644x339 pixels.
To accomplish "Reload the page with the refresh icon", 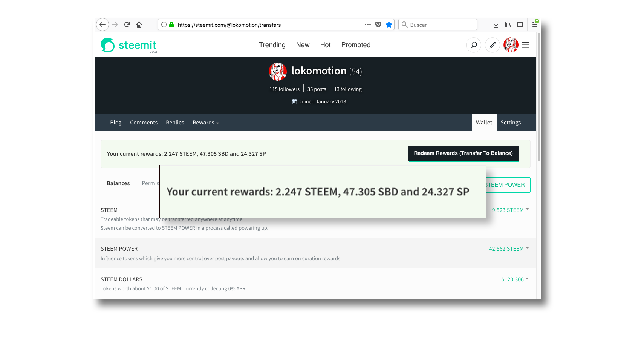I will coord(127,25).
